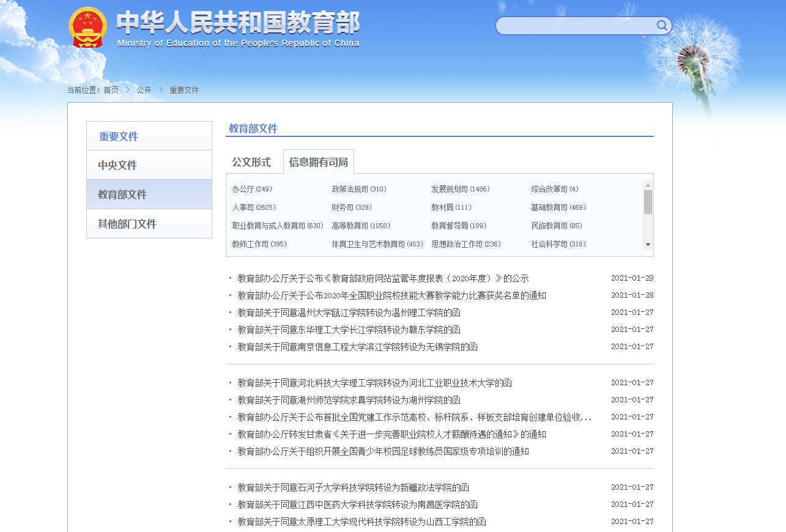
Task: Filter by 民族教育司 (85)
Action: click(x=557, y=226)
